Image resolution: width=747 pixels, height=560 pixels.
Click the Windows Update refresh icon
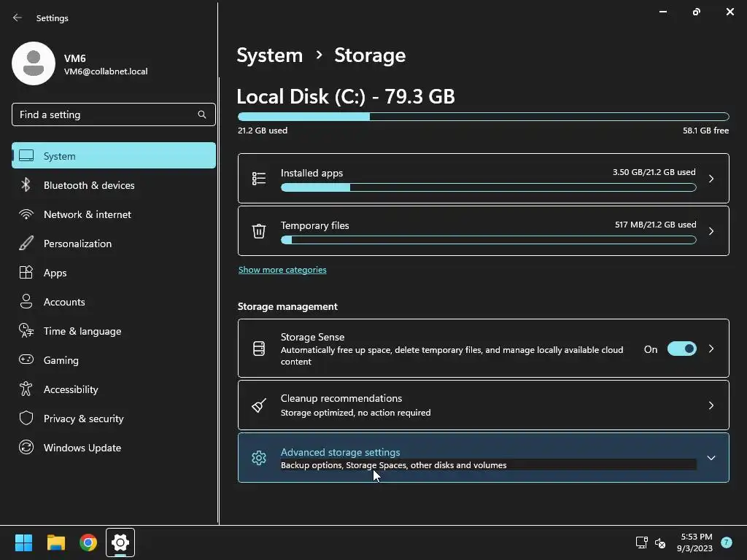(x=26, y=448)
